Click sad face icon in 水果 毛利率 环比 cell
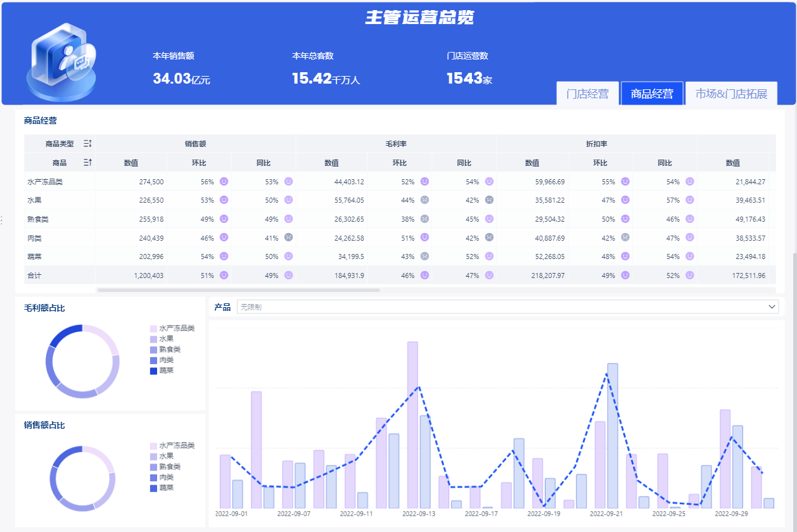Image resolution: width=797 pixels, height=532 pixels. tap(424, 200)
